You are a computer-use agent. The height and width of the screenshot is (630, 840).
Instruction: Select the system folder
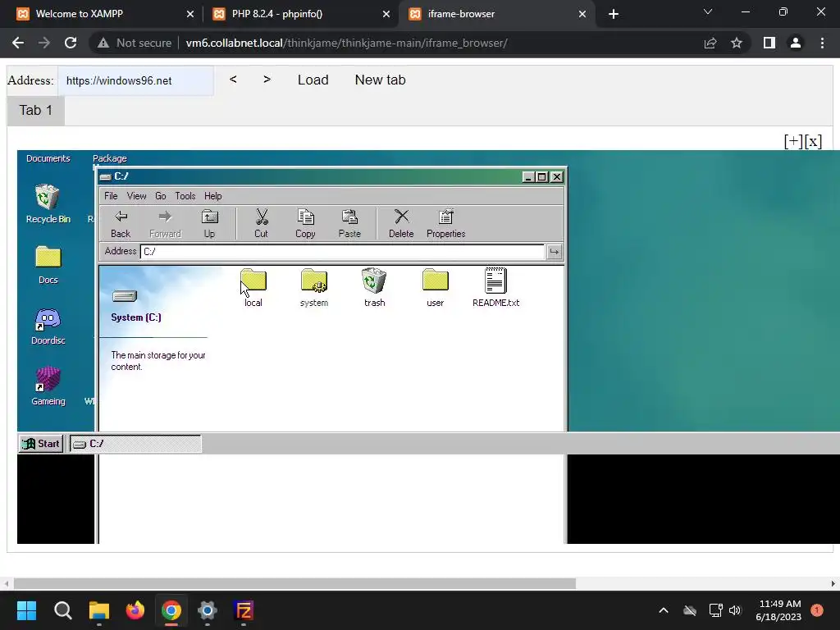point(314,288)
